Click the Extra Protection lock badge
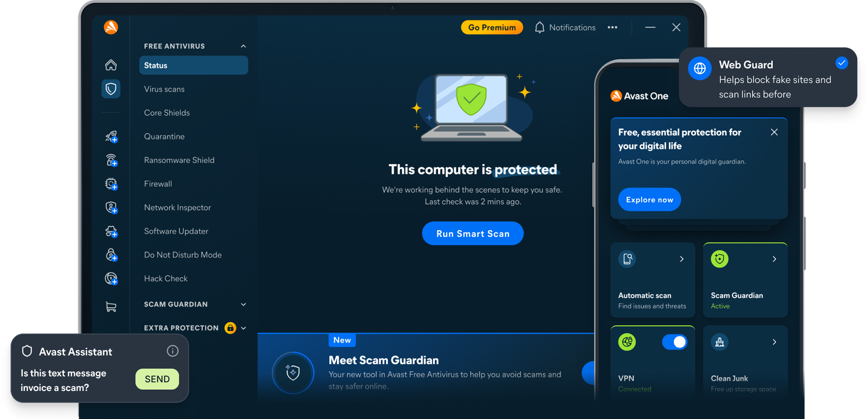868x419 pixels. 230,328
